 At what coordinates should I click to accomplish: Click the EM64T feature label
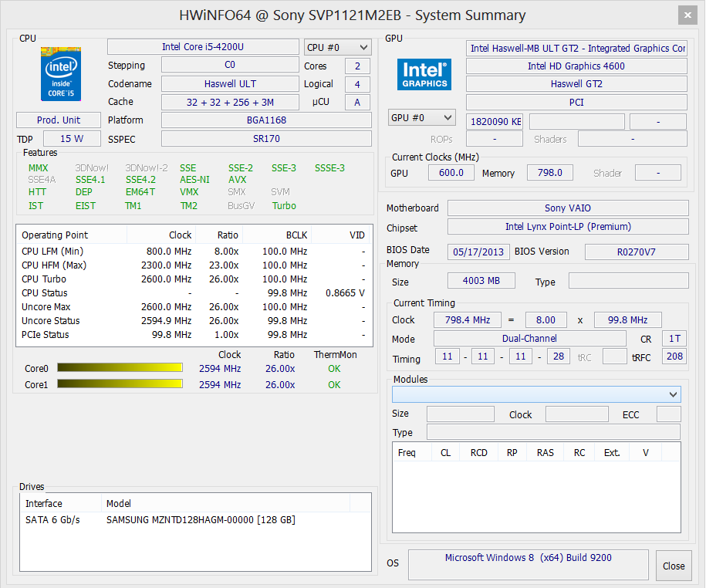pyautogui.click(x=140, y=192)
